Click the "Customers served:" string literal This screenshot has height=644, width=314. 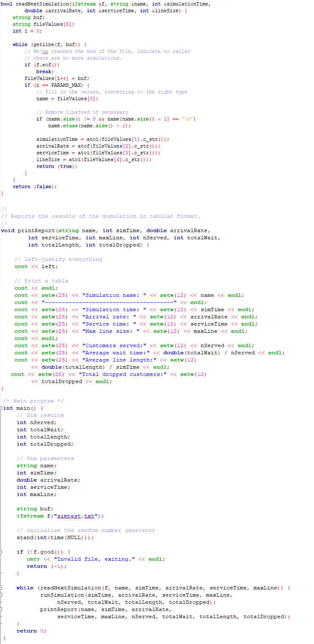click(x=114, y=345)
